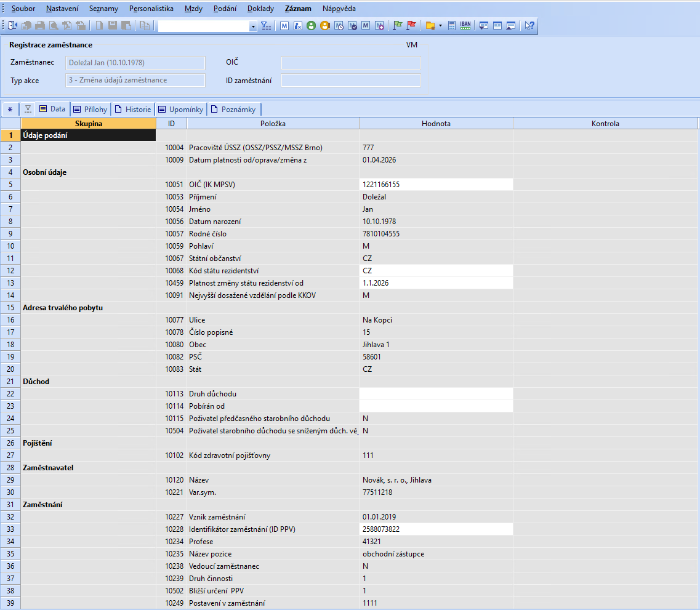This screenshot has width=700, height=610.
Task: Open the Personalistika menu
Action: 151,9
